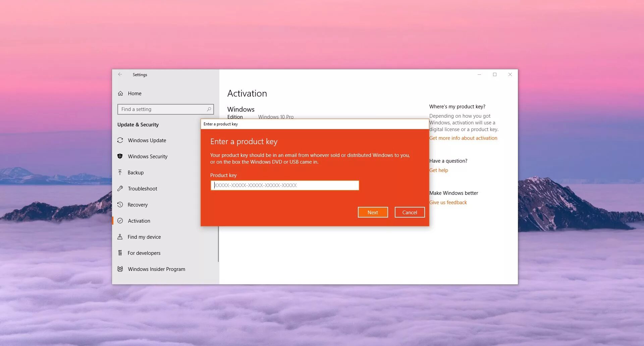644x346 pixels.
Task: Click the Find my device person icon
Action: click(120, 237)
